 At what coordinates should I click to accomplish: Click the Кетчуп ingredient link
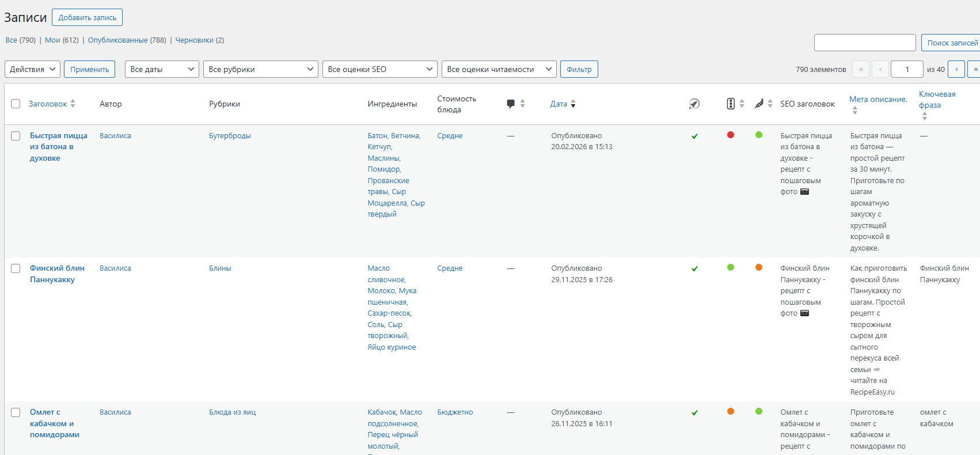coord(379,147)
